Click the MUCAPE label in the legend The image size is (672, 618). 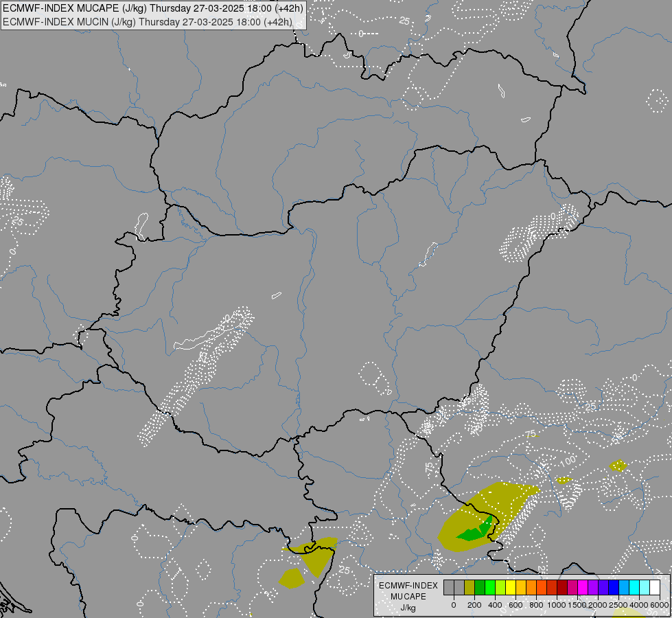pyautogui.click(x=408, y=597)
